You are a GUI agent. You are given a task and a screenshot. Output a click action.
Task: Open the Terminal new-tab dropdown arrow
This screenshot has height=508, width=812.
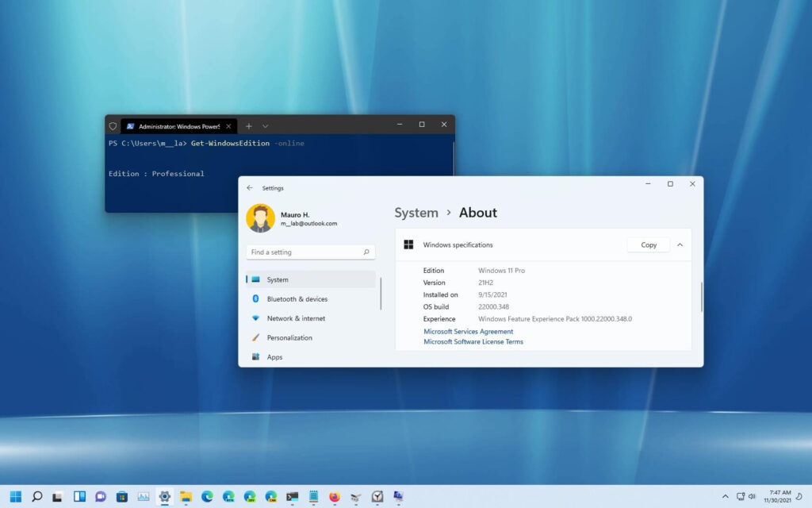(x=265, y=126)
